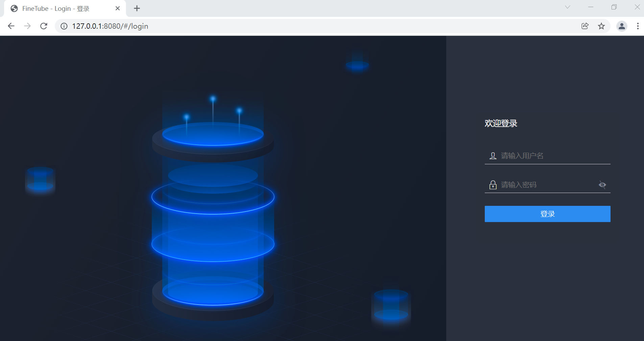Toggle password visibility eye icon

click(602, 185)
